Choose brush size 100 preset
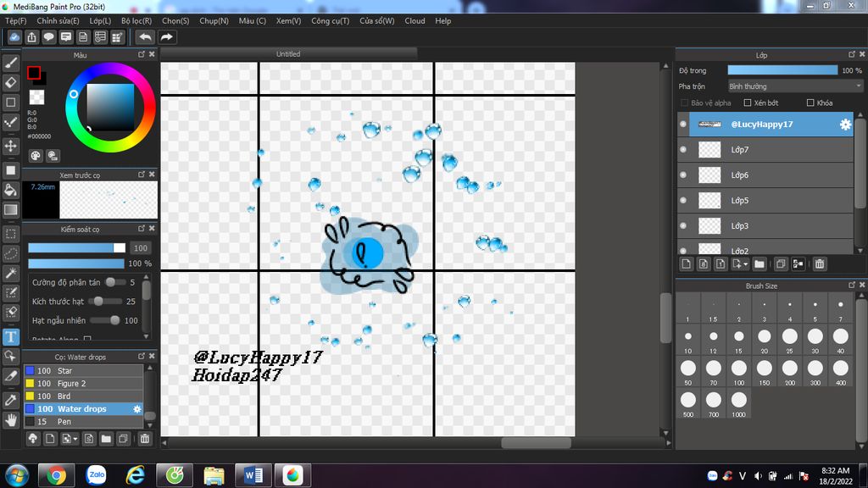 coord(739,371)
